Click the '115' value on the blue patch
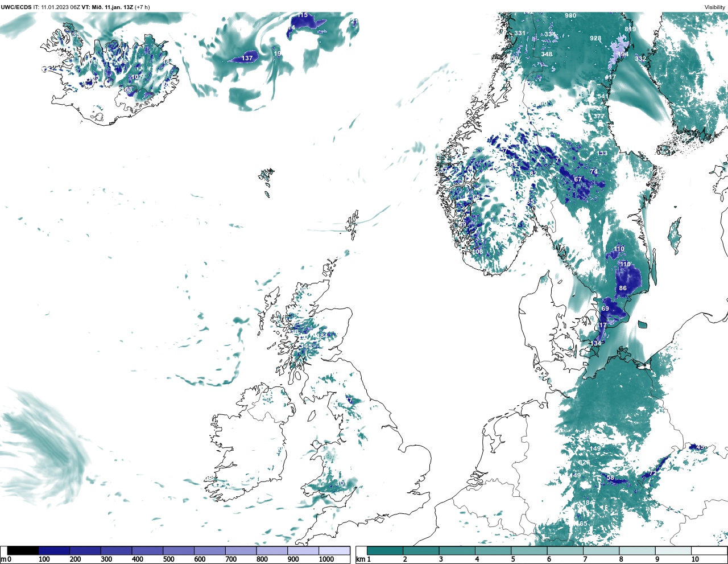 point(302,15)
